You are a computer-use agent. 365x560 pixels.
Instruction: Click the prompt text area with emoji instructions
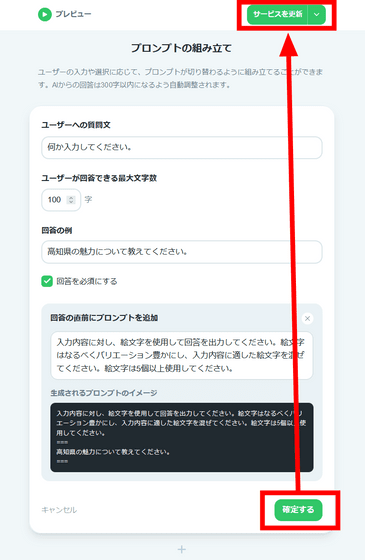pyautogui.click(x=182, y=355)
